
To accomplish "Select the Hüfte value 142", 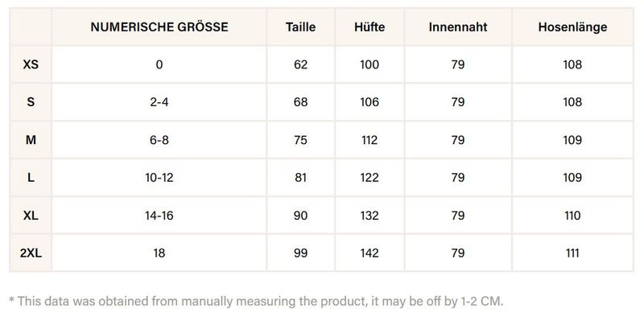I will tap(369, 253).
